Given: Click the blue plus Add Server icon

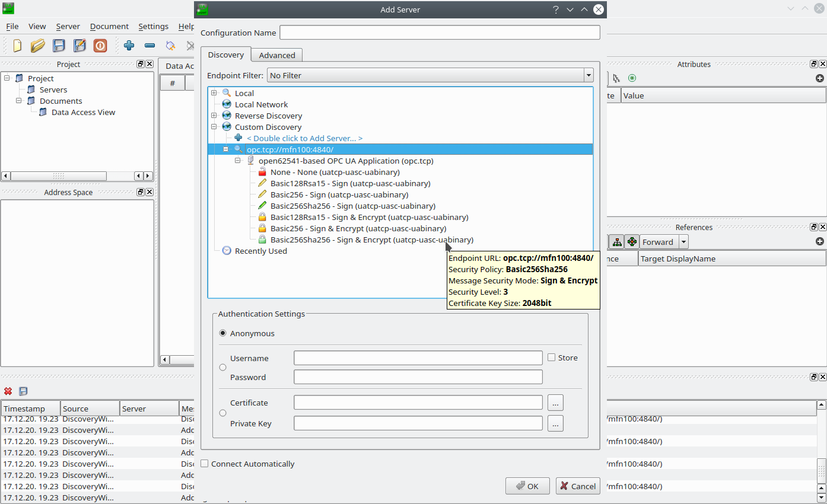Looking at the screenshot, I should coord(129,46).
